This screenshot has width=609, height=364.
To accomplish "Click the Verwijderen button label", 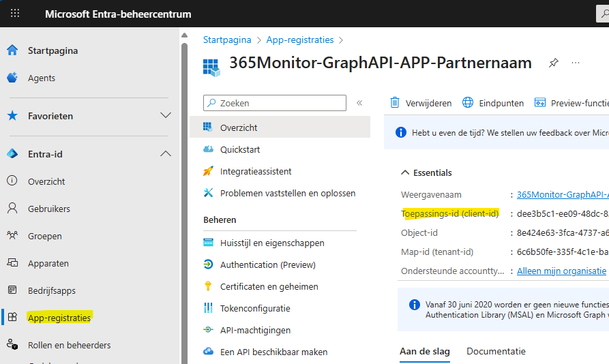I will pyautogui.click(x=428, y=103).
